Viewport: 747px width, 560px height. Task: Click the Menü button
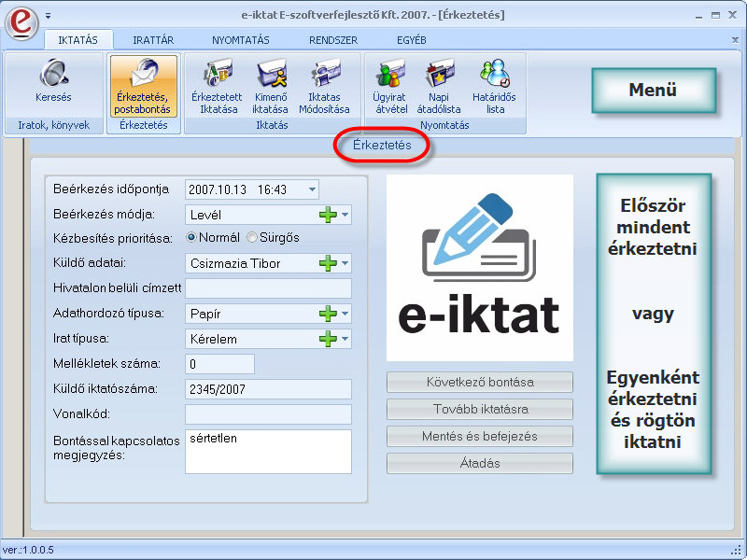[x=654, y=90]
